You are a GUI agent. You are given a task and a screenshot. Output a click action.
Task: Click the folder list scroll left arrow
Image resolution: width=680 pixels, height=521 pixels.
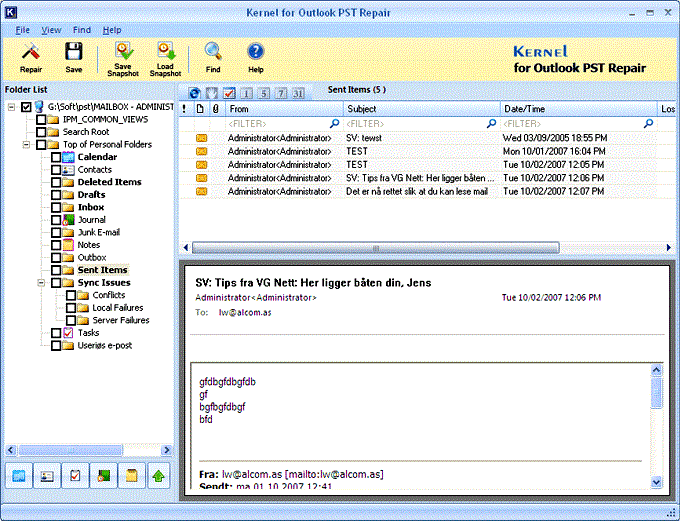coord(11,450)
